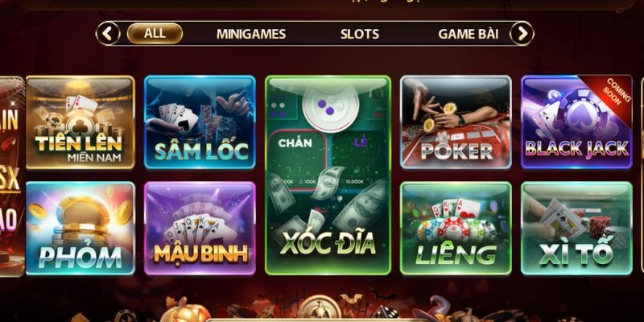This screenshot has height=322, width=644.
Task: Switch to the MINIGAMES tab
Action: click(251, 34)
